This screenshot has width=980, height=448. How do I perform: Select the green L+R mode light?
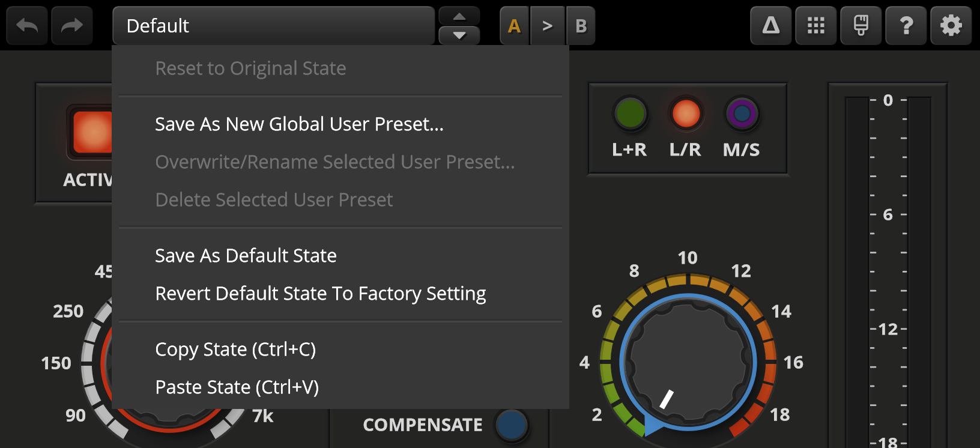point(630,114)
